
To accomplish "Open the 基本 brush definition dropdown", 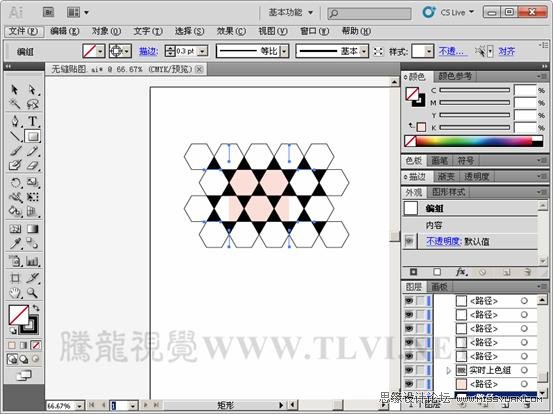I will click(x=365, y=51).
